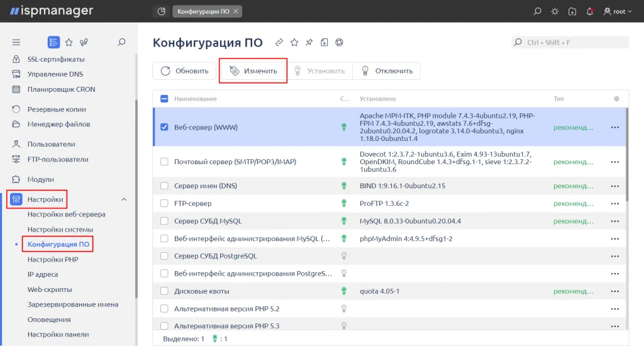Image resolution: width=644 pixels, height=346 pixels.
Task: Click the sidebar vertical scrollbar
Action: click(x=136, y=199)
